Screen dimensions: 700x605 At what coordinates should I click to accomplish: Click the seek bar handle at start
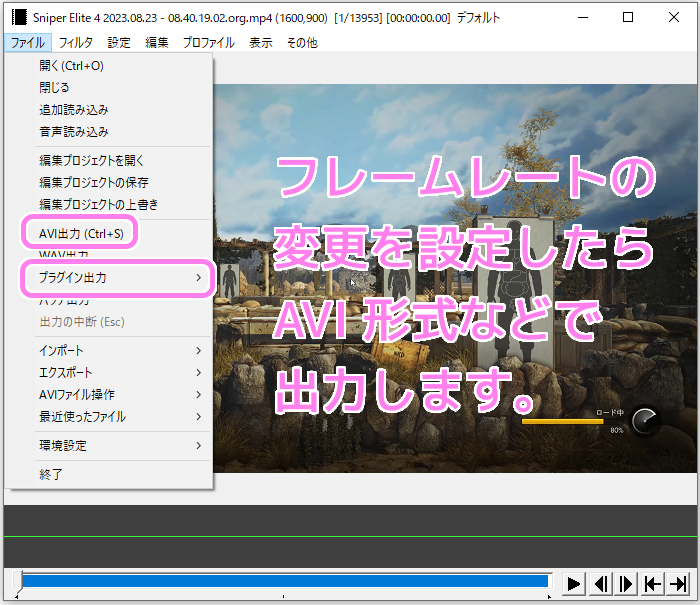pos(17,581)
